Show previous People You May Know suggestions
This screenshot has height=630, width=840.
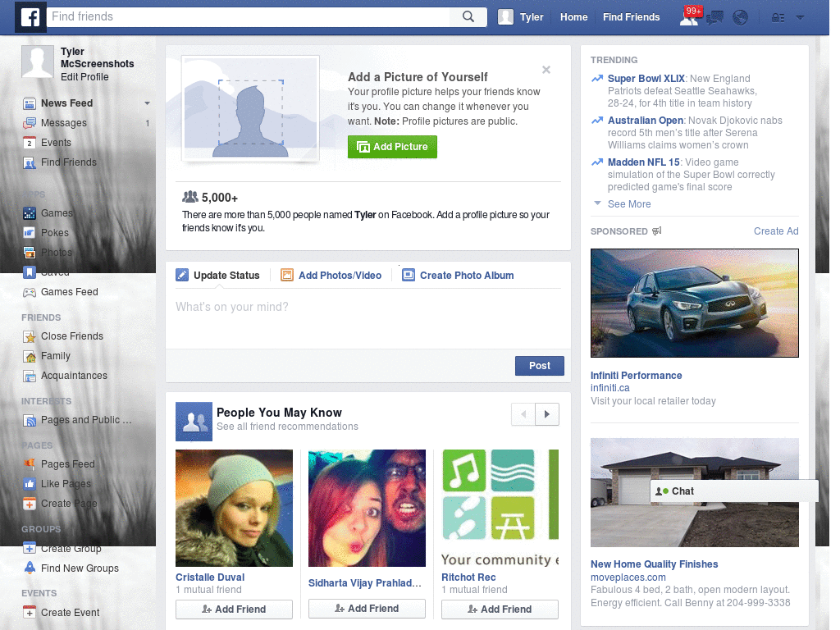coord(523,414)
